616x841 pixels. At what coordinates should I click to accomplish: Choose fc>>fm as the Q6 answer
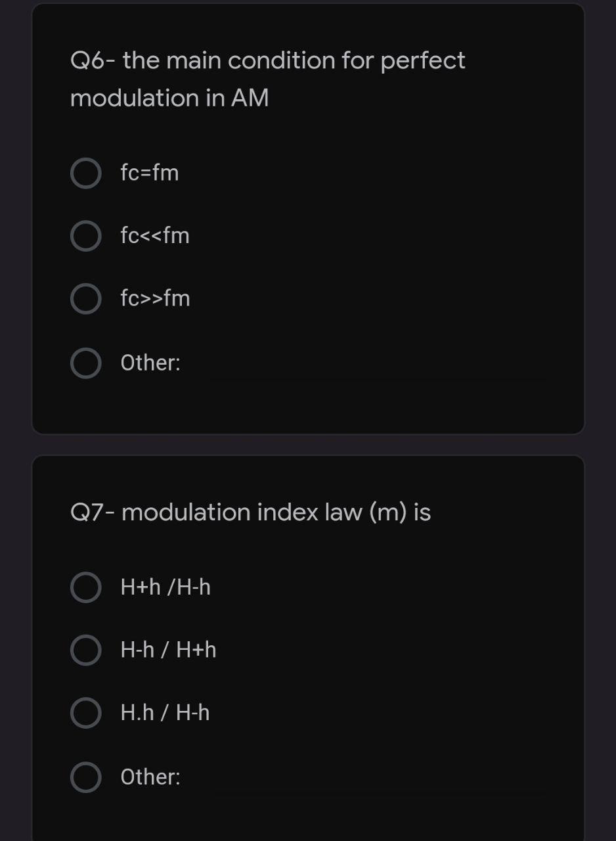click(85, 299)
